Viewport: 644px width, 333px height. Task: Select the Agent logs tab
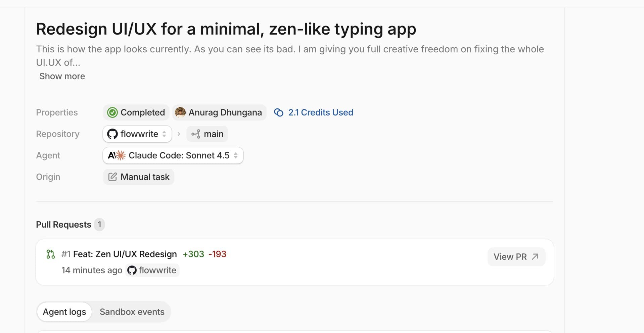click(x=64, y=312)
